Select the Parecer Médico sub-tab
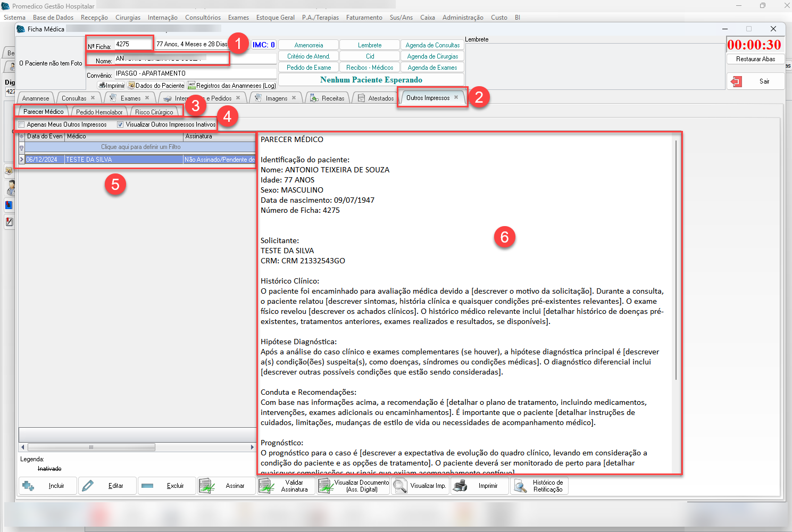The width and height of the screenshot is (792, 532). [x=43, y=112]
